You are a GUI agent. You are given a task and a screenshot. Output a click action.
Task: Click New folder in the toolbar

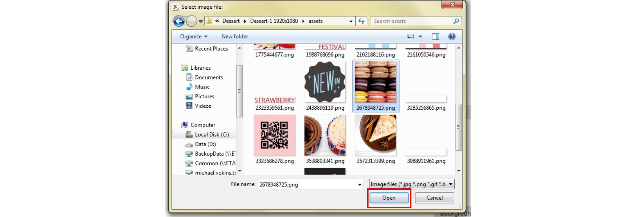click(x=234, y=37)
